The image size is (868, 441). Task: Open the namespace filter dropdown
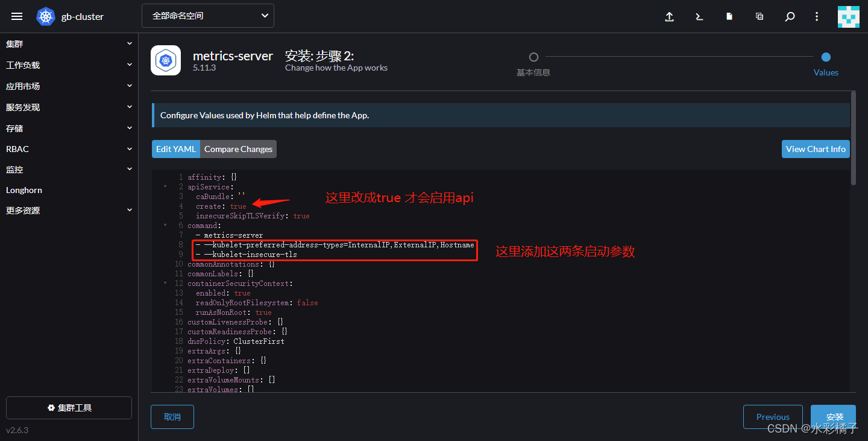click(x=208, y=16)
